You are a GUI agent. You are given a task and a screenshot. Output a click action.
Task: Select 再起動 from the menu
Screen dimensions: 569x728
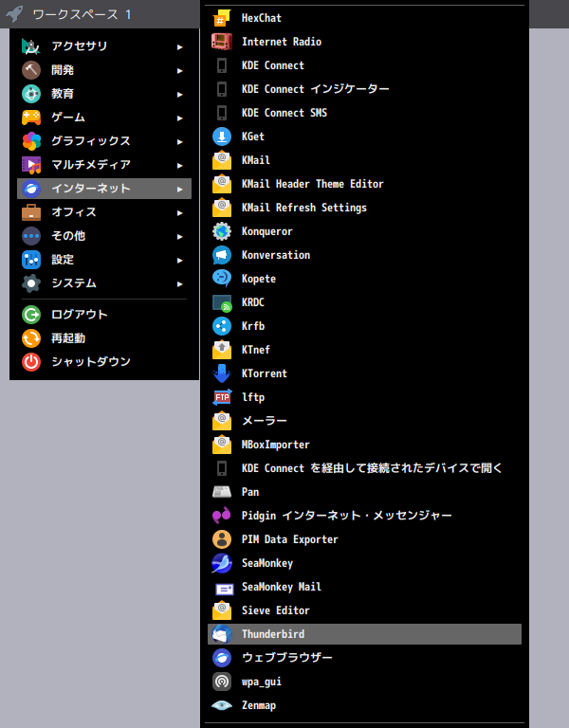(x=104, y=338)
